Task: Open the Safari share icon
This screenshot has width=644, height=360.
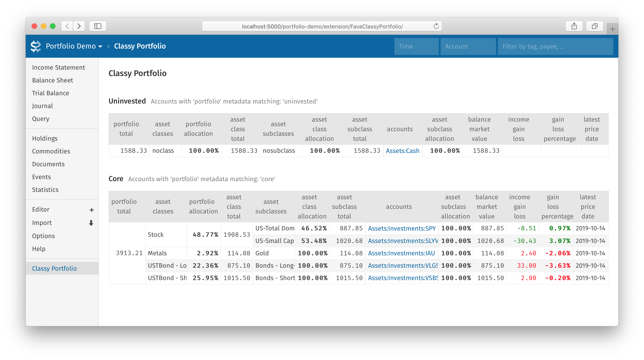Action: tap(574, 26)
